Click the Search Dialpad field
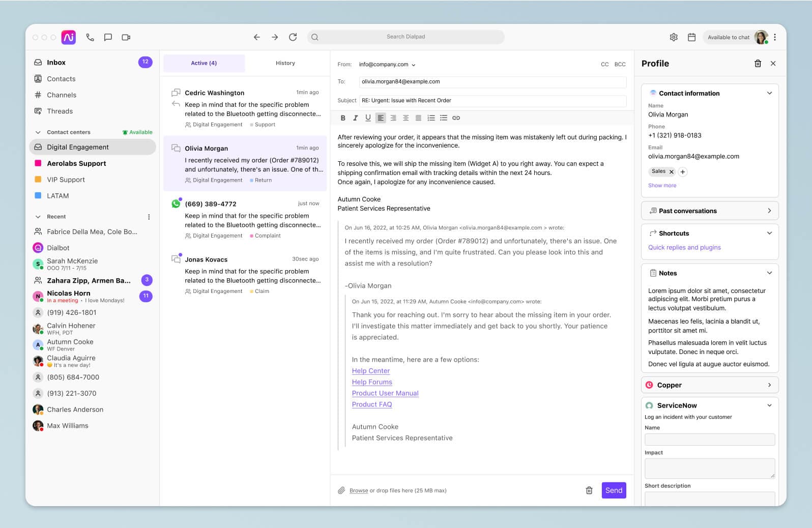812x528 pixels. point(405,37)
